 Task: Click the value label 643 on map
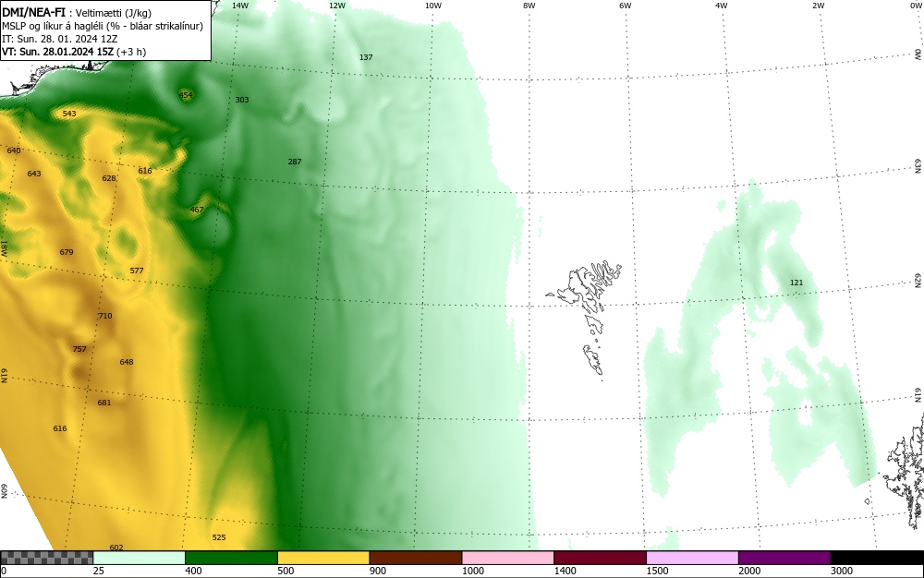pyautogui.click(x=34, y=174)
